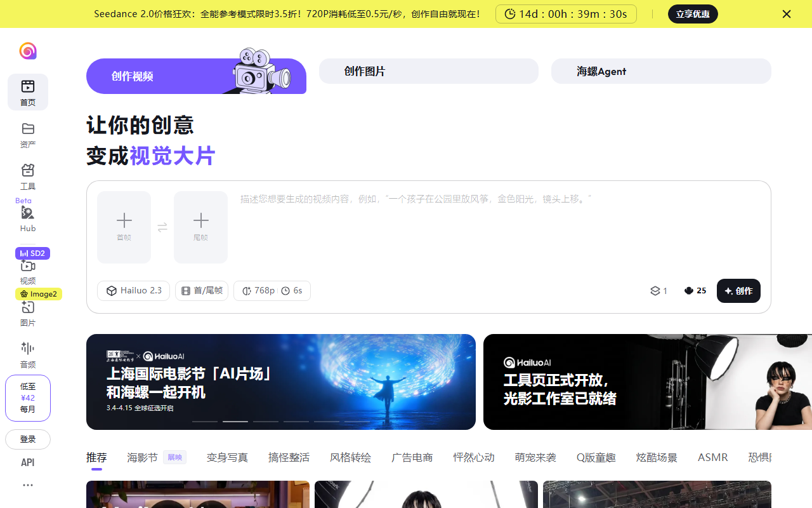Select the 风格转绘 category tab
812x508 pixels.
[350, 457]
